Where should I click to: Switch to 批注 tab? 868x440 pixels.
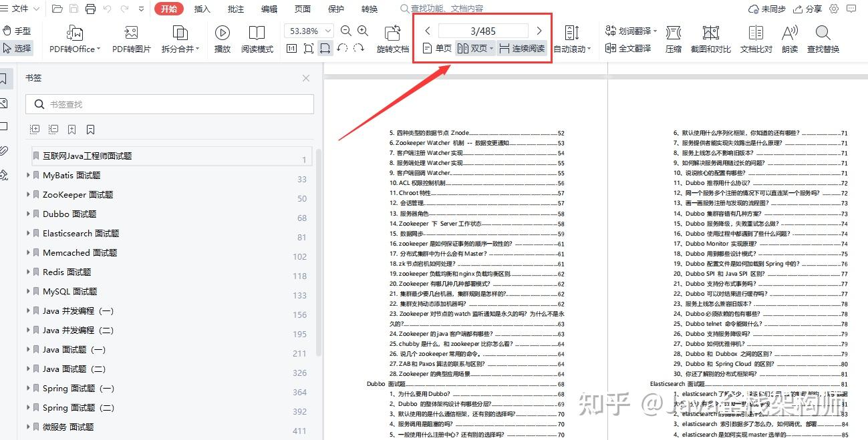click(x=236, y=9)
